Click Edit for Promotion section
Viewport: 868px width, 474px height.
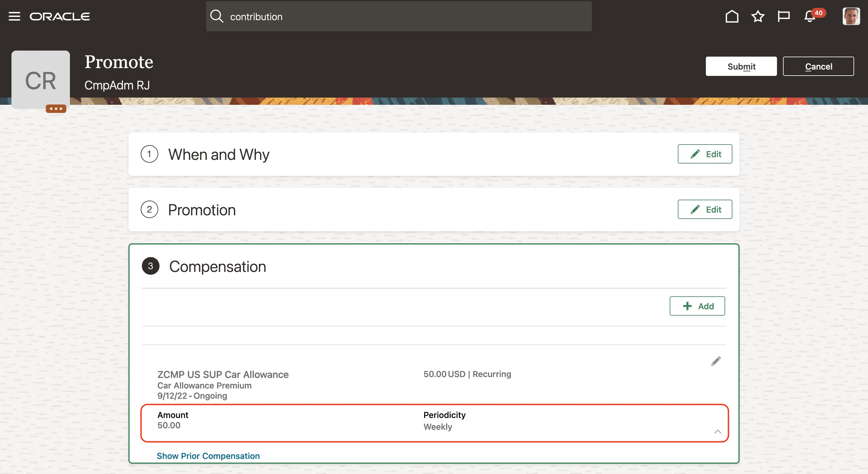click(x=705, y=209)
